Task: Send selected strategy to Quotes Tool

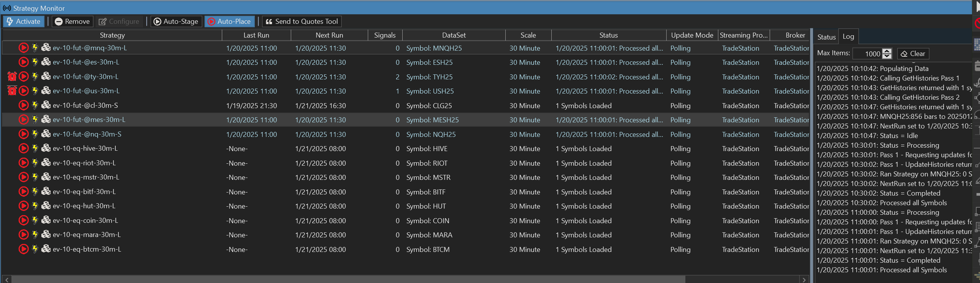Action: (x=302, y=21)
